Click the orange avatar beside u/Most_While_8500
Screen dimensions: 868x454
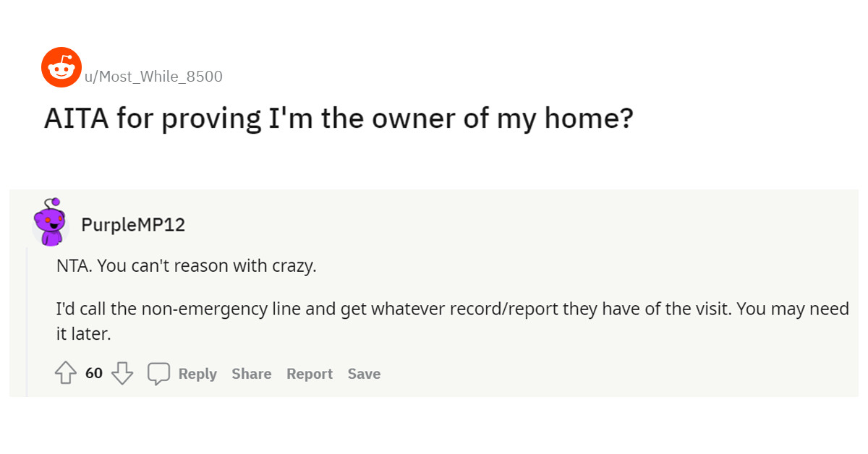pyautogui.click(x=61, y=67)
